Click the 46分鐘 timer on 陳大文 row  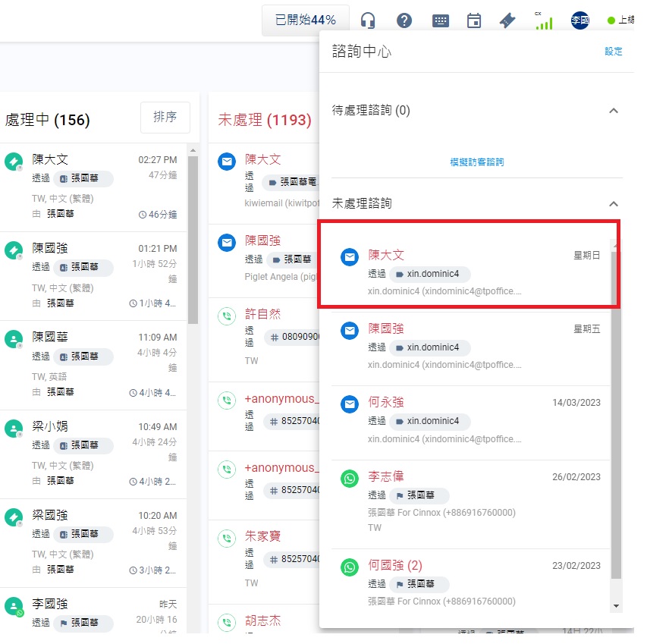click(x=158, y=215)
